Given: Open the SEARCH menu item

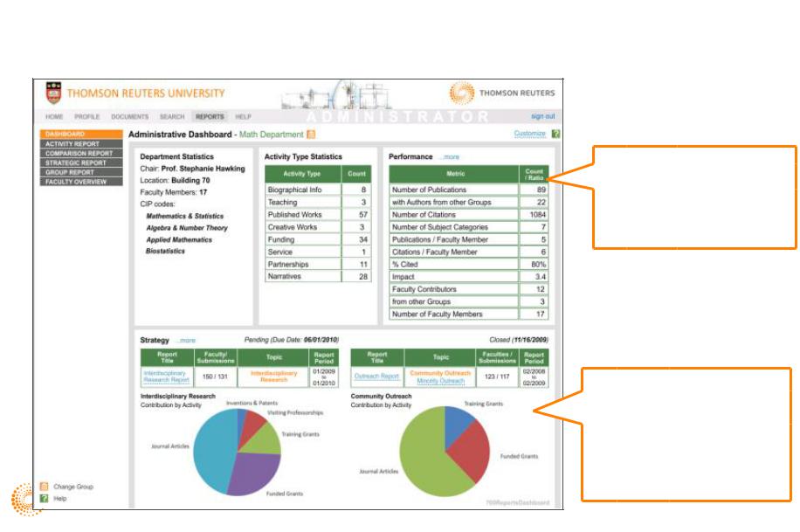Looking at the screenshot, I should [x=172, y=117].
